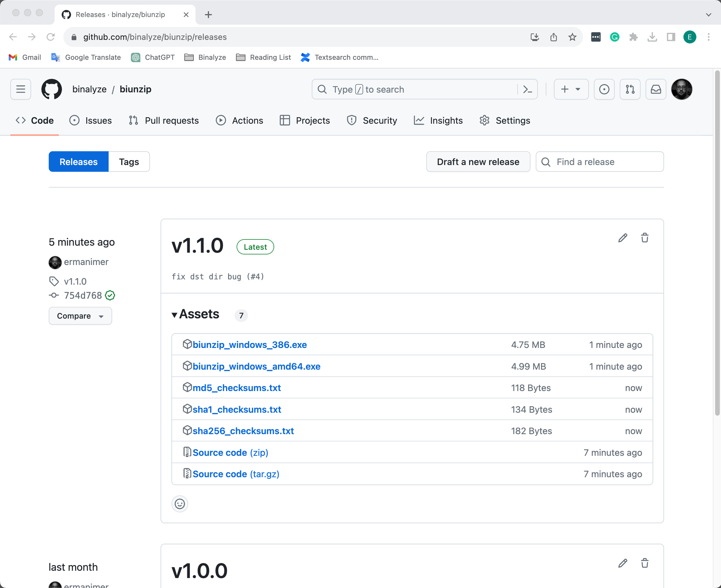Click the issues circle icon in header
Viewport: 721px width, 588px height.
tap(604, 89)
